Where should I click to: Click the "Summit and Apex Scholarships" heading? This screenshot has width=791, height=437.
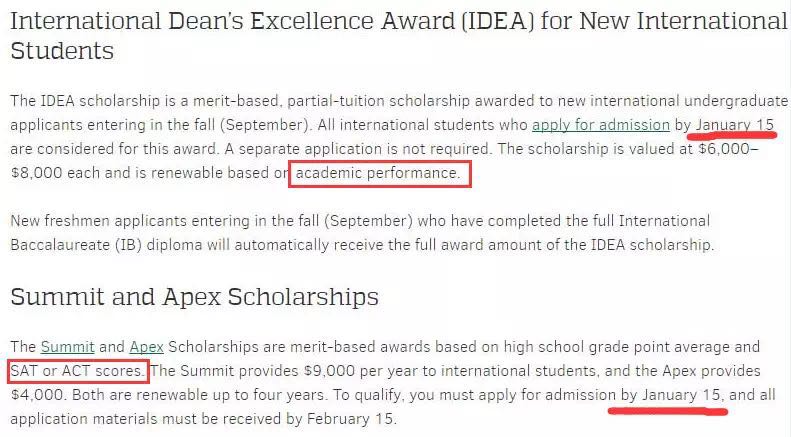194,297
